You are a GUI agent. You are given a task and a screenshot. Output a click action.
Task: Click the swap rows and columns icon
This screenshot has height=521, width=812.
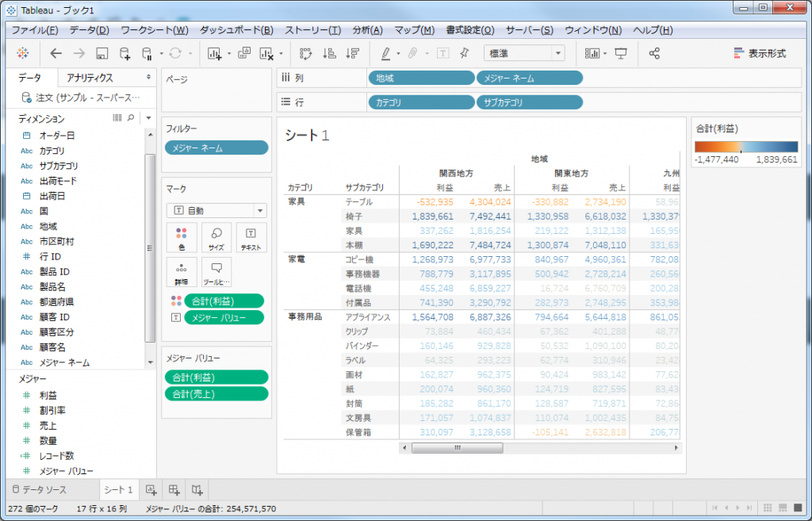click(305, 53)
